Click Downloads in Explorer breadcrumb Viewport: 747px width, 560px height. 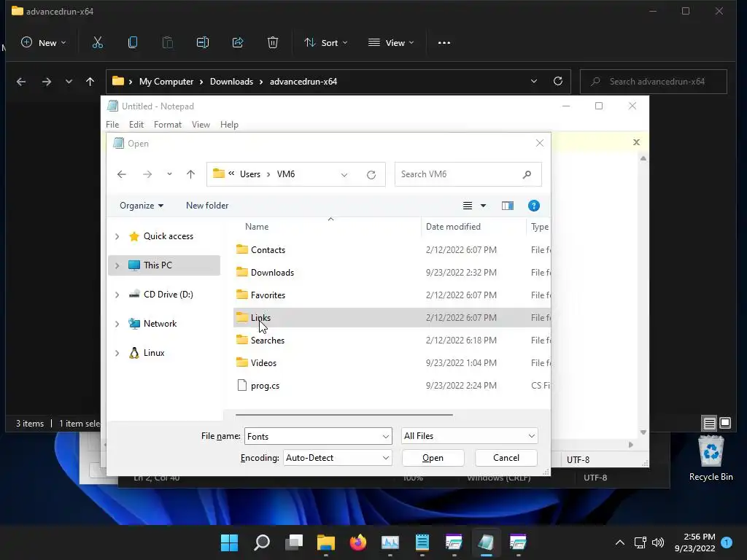tap(231, 82)
